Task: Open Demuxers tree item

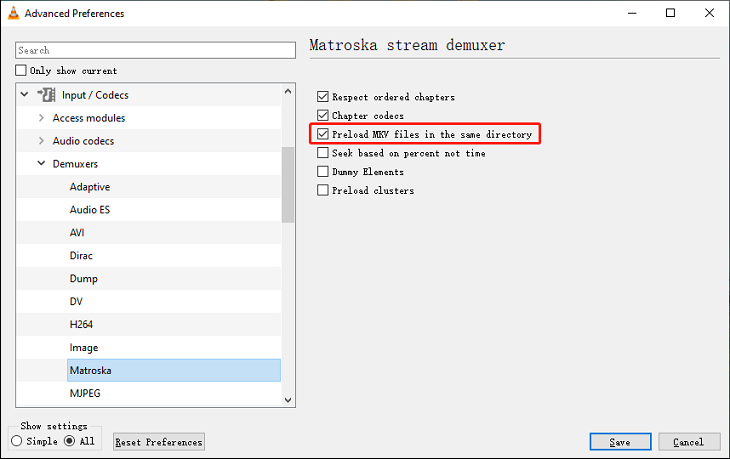Action: (x=75, y=164)
